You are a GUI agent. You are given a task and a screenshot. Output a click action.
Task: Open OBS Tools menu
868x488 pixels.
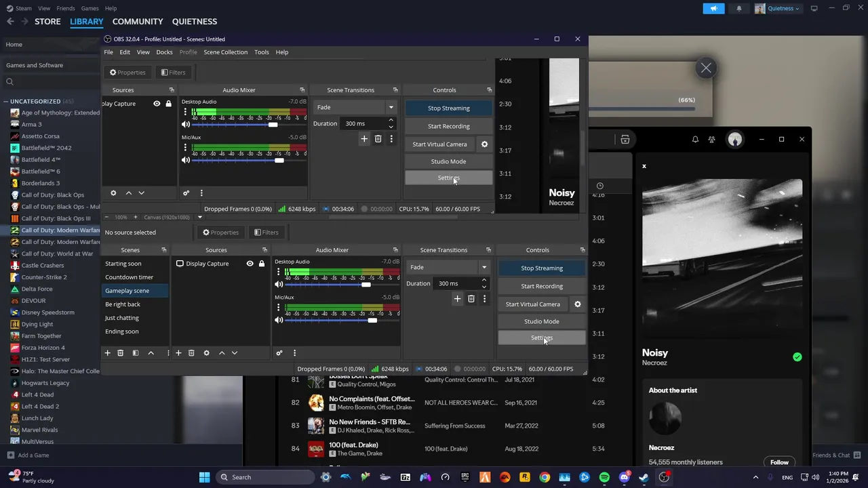[x=261, y=52]
